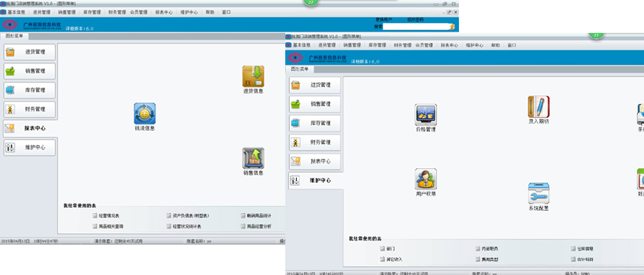Open 费用类型 shortcut in right window
Image resolution: width=644 pixels, height=275 pixels.
tap(487, 260)
